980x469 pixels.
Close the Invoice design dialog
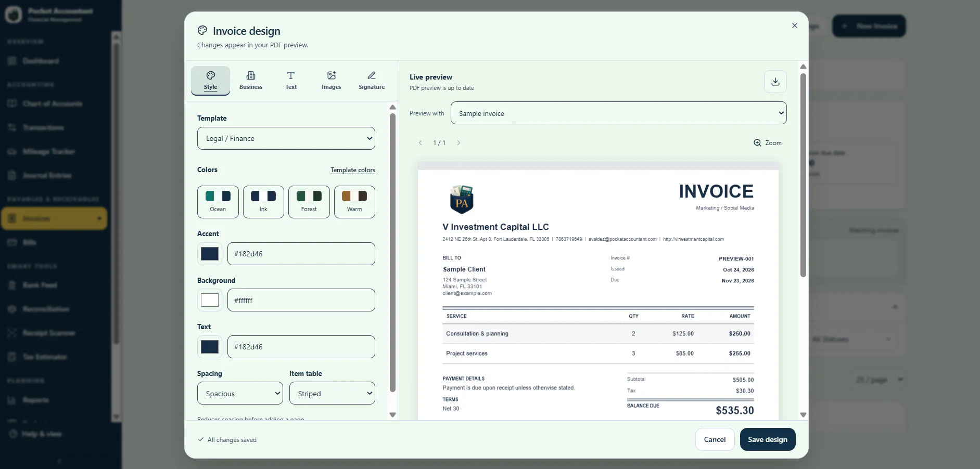tap(794, 25)
